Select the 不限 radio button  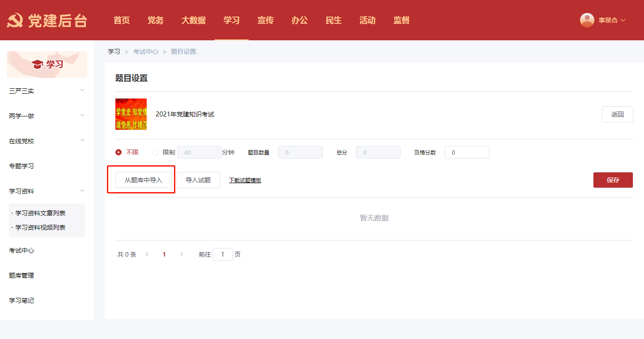point(119,152)
